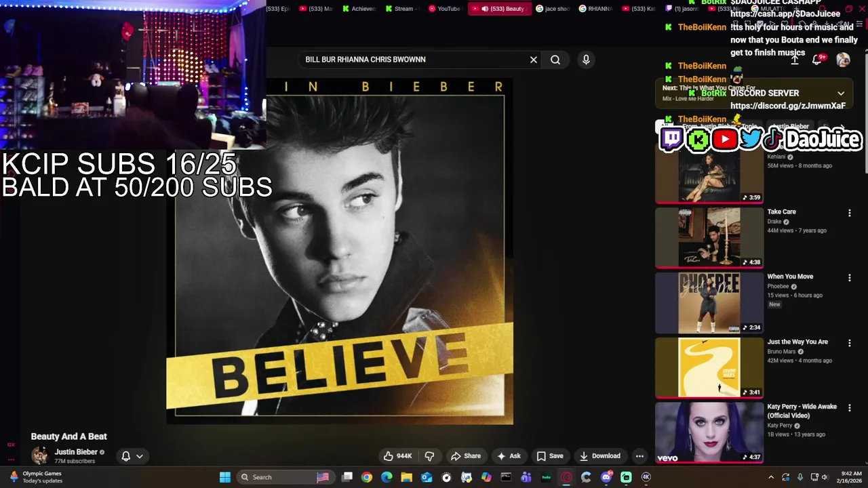Open Task View on the taskbar
Image resolution: width=868 pixels, height=488 pixels.
pyautogui.click(x=347, y=477)
